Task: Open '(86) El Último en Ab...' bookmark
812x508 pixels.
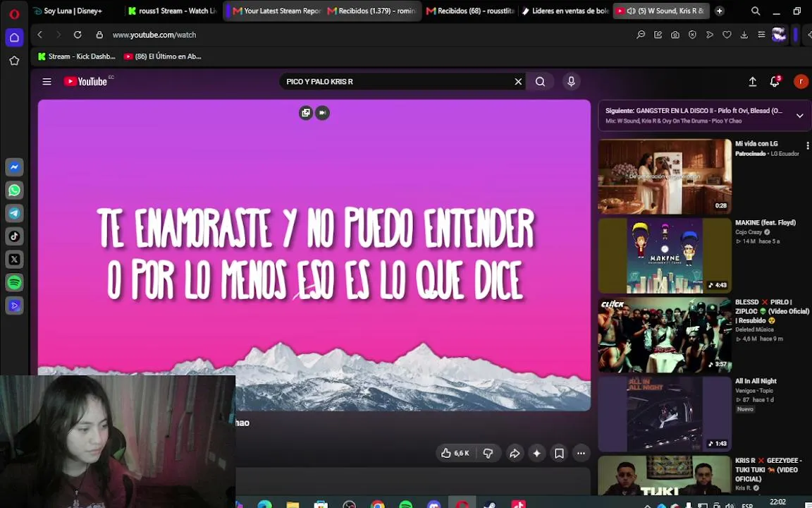Action: point(163,56)
